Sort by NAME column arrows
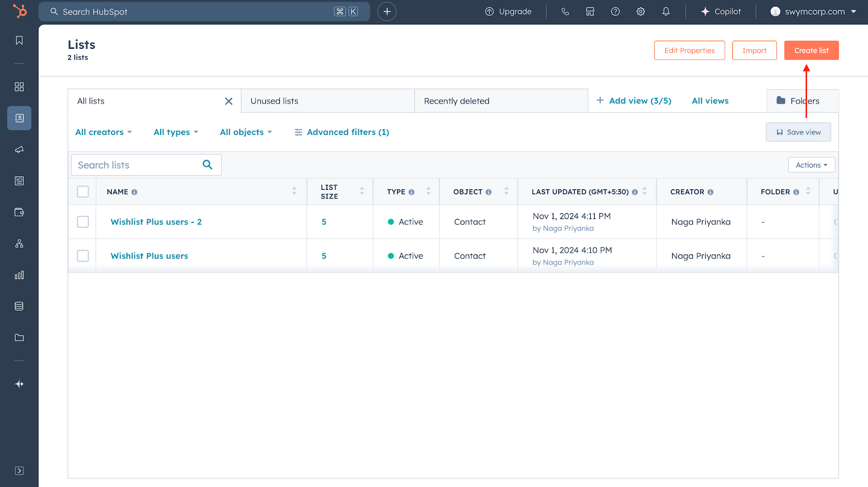Viewport: 868px width, 487px height. [x=295, y=191]
